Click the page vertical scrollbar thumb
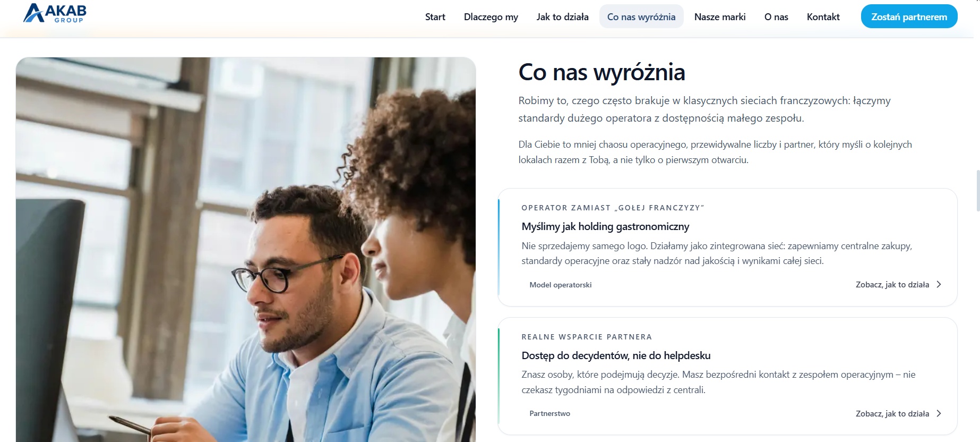The height and width of the screenshot is (442, 980). click(x=977, y=191)
